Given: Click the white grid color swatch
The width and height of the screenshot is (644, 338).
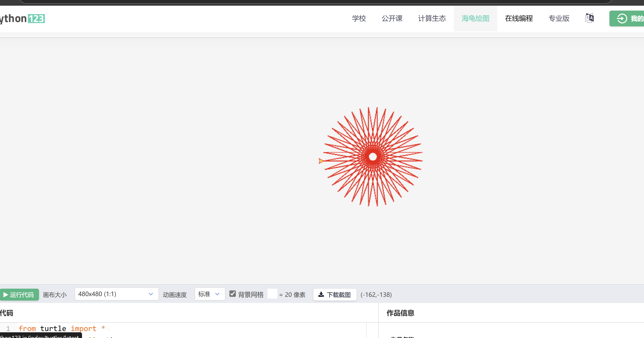Looking at the screenshot, I should click(x=272, y=294).
